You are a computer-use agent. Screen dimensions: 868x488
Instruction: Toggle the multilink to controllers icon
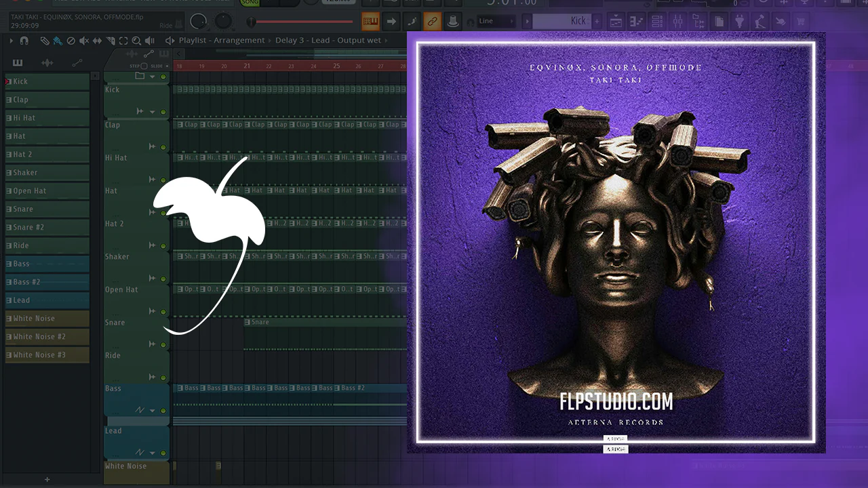pyautogui.click(x=432, y=22)
